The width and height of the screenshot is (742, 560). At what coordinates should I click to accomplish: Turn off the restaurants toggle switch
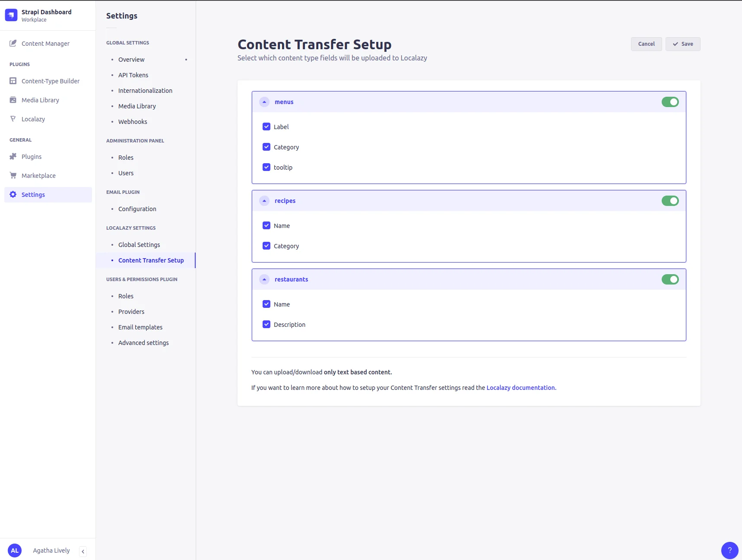click(670, 279)
